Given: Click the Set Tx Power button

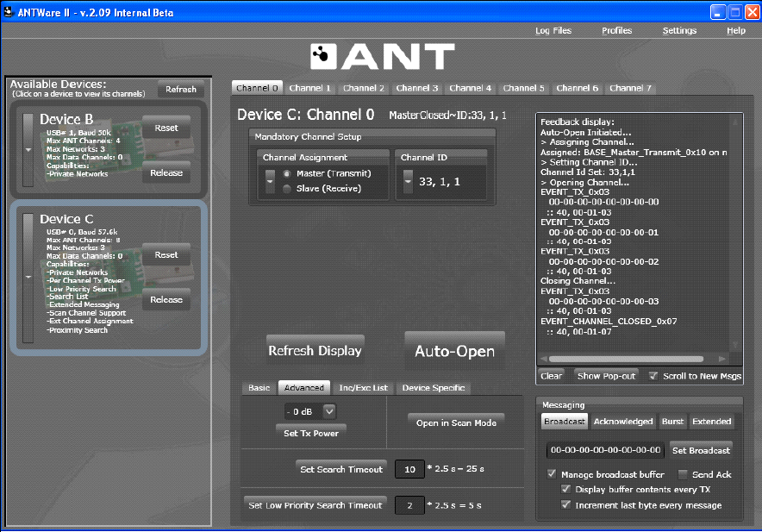Looking at the screenshot, I should click(311, 433).
